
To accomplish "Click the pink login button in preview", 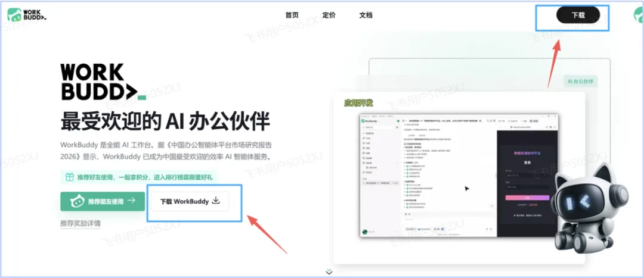I will point(527,197).
